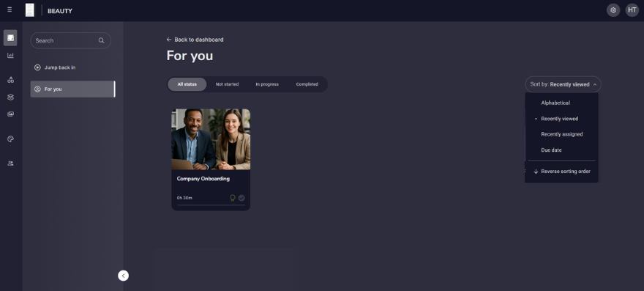Open the hamburger menu in top bar
Image resolution: width=644 pixels, height=291 pixels.
(10, 10)
